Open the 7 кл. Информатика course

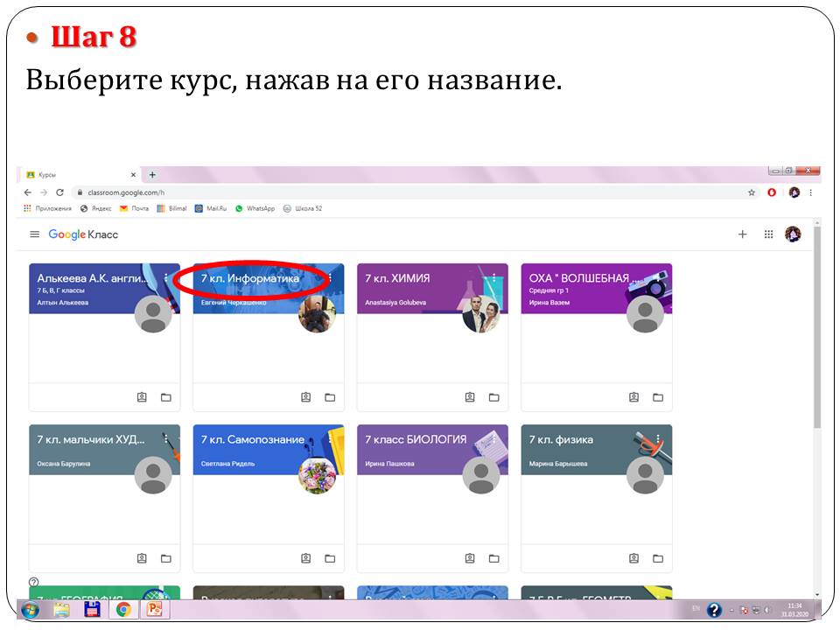(x=250, y=278)
